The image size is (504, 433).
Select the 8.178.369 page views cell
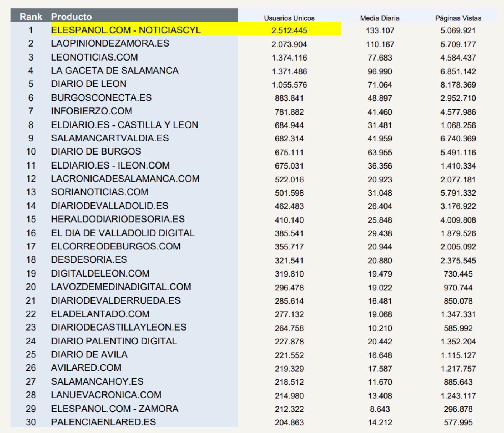[458, 85]
